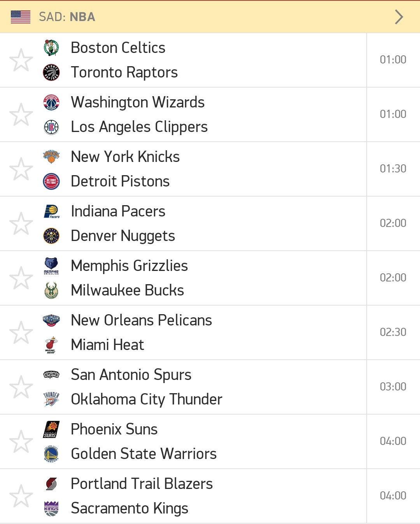Click the Milwaukee Bucks deer logo
This screenshot has height=524, width=420.
51,290
